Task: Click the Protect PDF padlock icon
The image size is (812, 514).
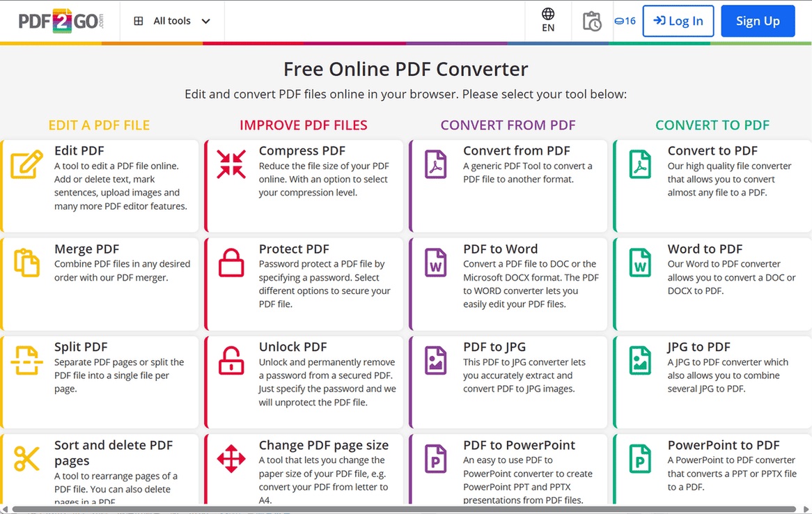Action: tap(231, 263)
